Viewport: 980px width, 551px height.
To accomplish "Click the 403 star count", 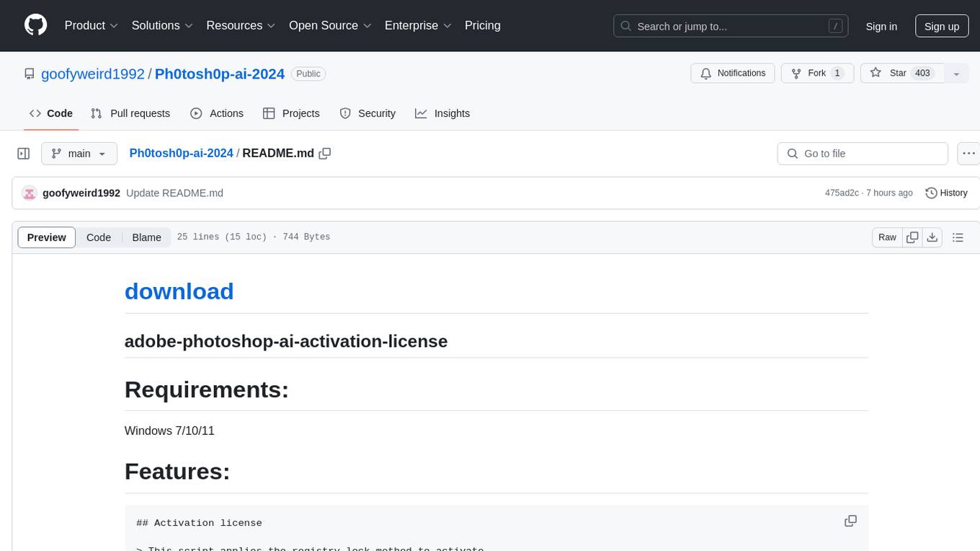I will [922, 74].
